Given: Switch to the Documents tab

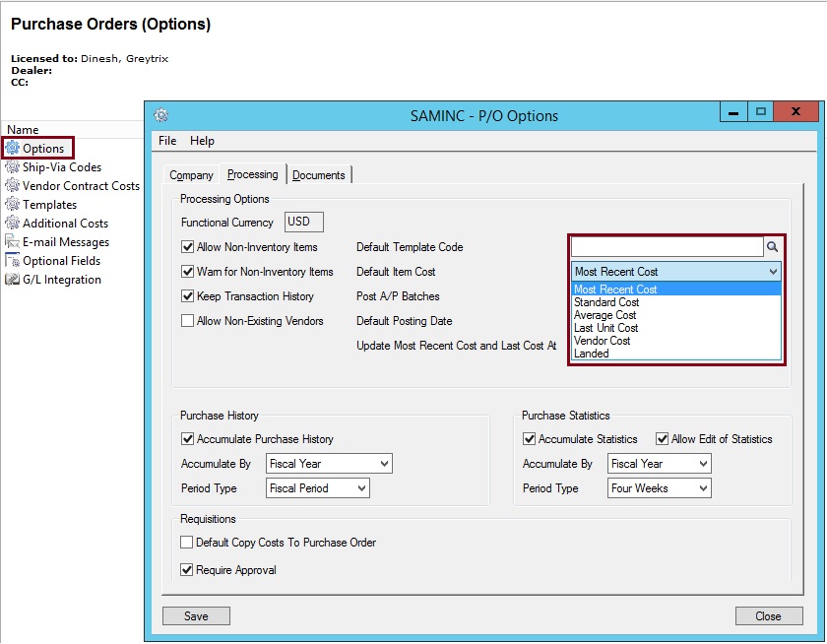Looking at the screenshot, I should (x=319, y=175).
